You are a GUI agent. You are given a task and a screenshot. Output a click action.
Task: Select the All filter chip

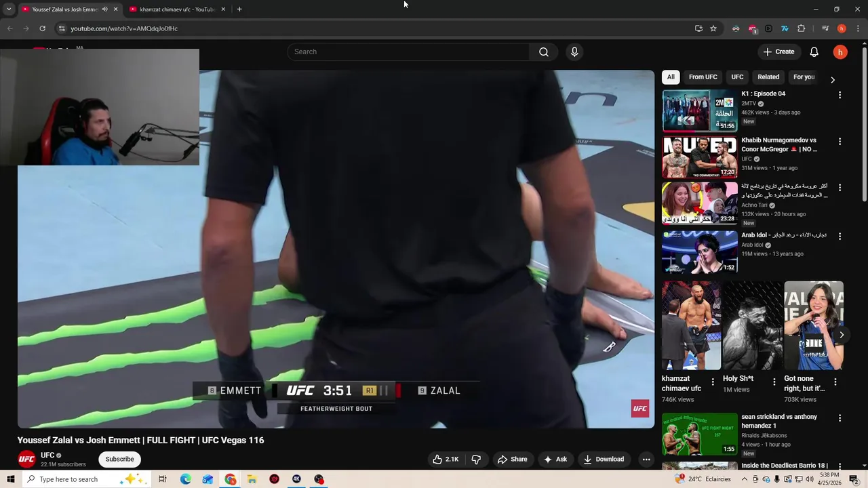pos(671,77)
